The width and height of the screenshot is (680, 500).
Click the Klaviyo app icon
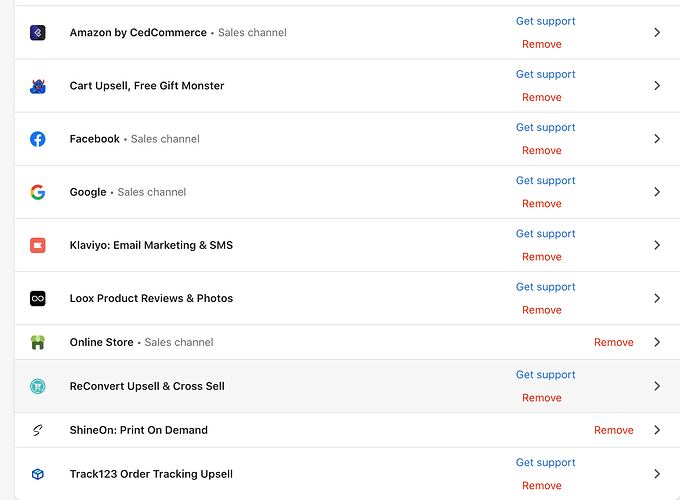(x=38, y=245)
